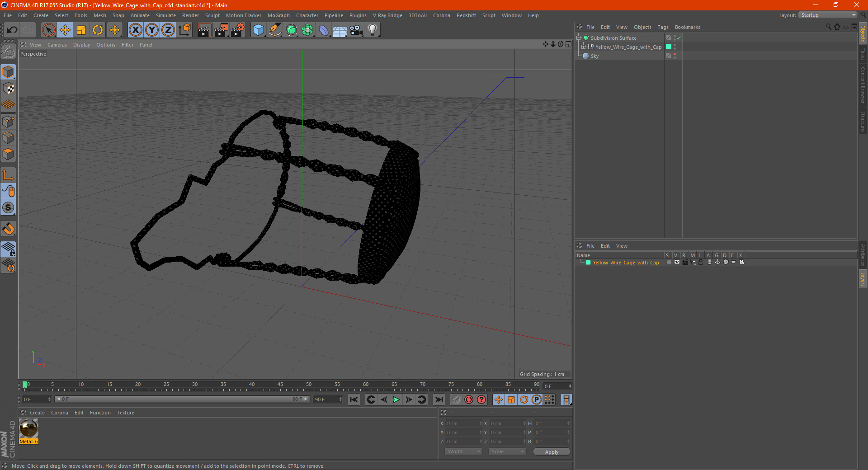Viewport: 868px width, 470px height.
Task: Click the Undo arrow icon
Action: [12, 30]
